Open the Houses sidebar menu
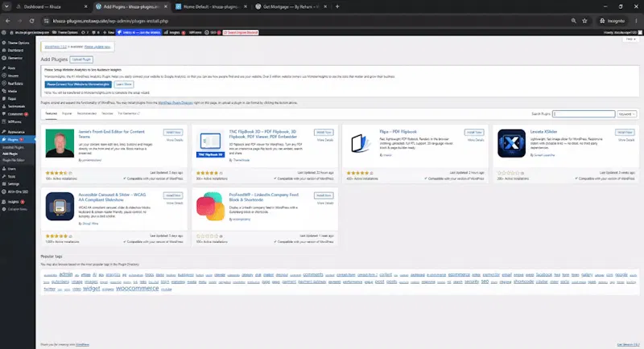 click(x=13, y=76)
